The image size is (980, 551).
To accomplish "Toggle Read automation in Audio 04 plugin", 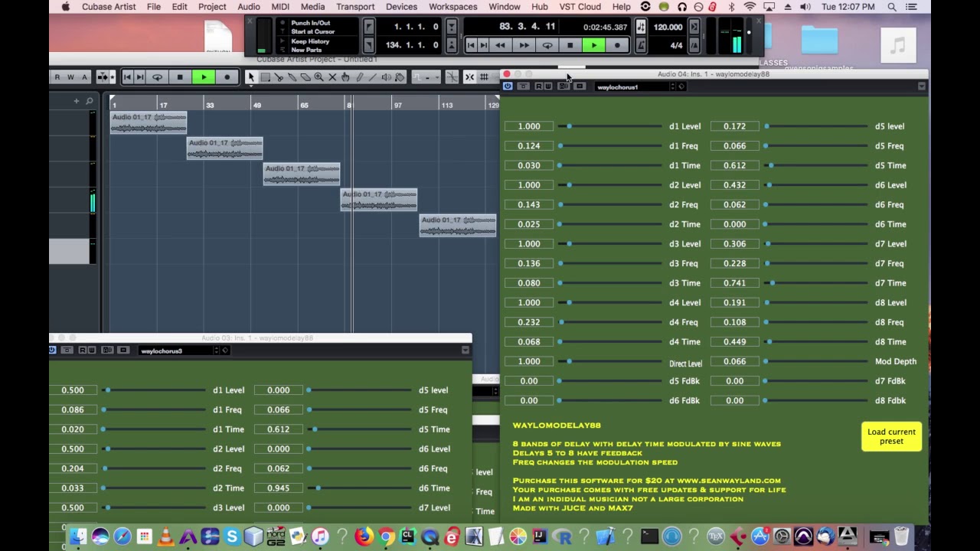I will pos(538,86).
